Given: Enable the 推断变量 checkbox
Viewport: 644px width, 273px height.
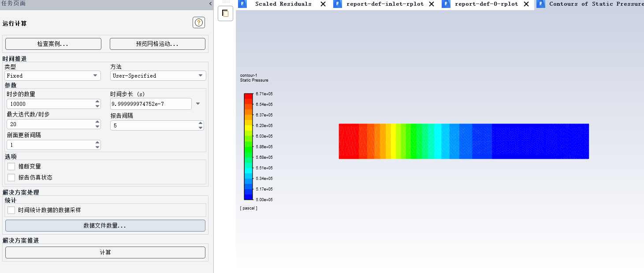Looking at the screenshot, I should pyautogui.click(x=11, y=166).
